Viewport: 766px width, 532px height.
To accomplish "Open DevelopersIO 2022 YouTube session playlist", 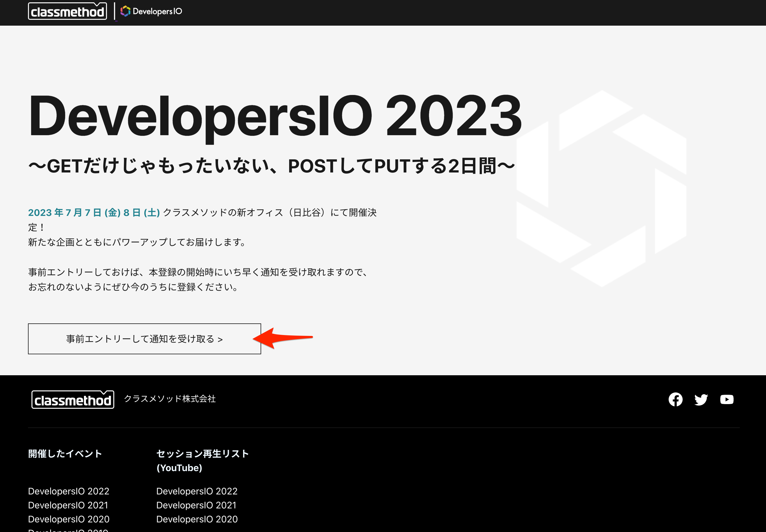I will point(197,491).
